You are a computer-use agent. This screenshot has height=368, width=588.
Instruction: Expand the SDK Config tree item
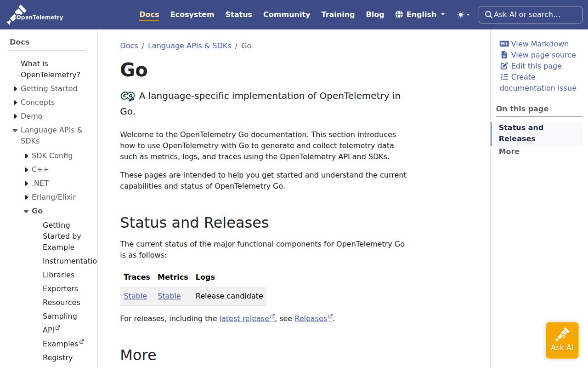[27, 156]
